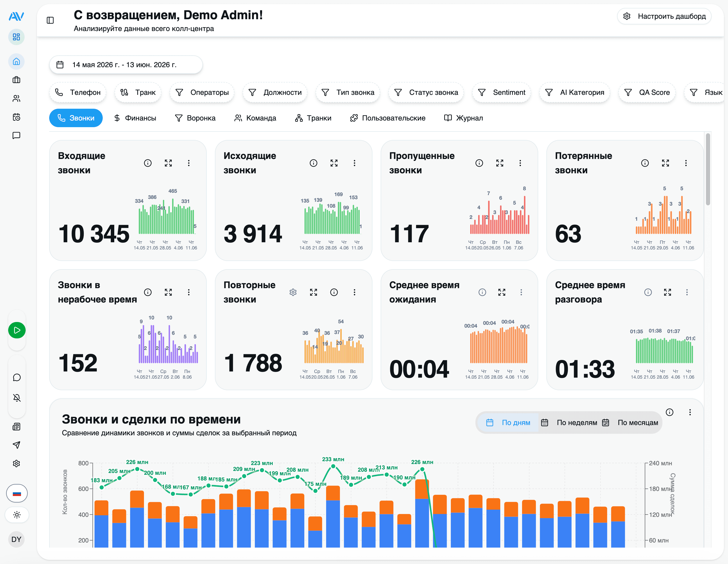Viewport: 728px width, 564px height.
Task: Open the Должности filter
Action: pyautogui.click(x=275, y=92)
